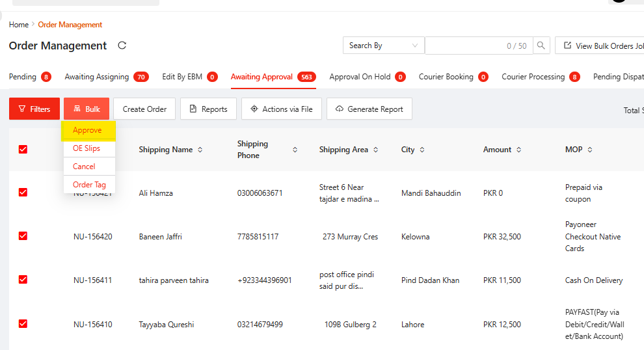
Task: Collapse the Bulk actions dropdown
Action: click(87, 109)
